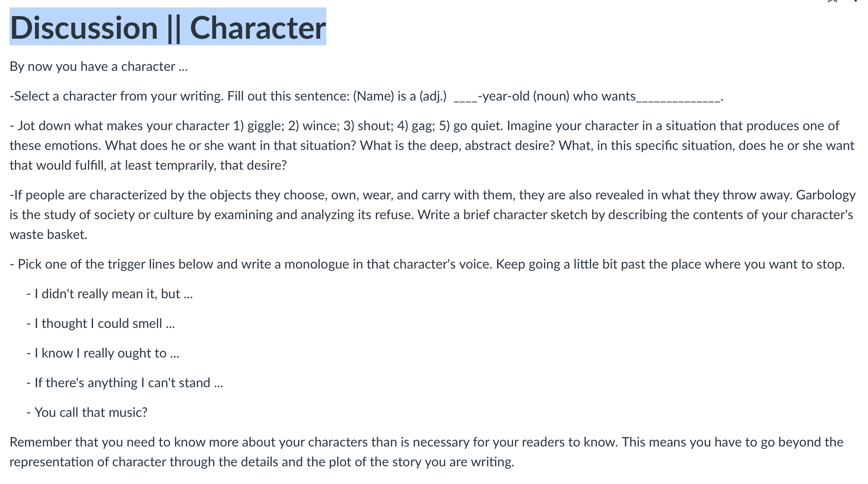Screen dimensions: 868x484
Task: Select the 'If there's anything I can't stand' line
Action: [x=125, y=383]
